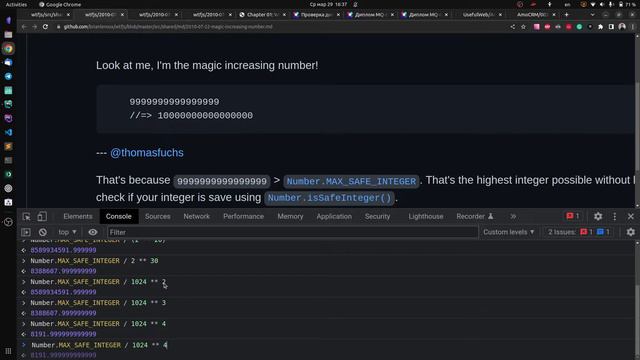
Task: Open the DevTools three-dot customize menu
Action: (x=615, y=216)
